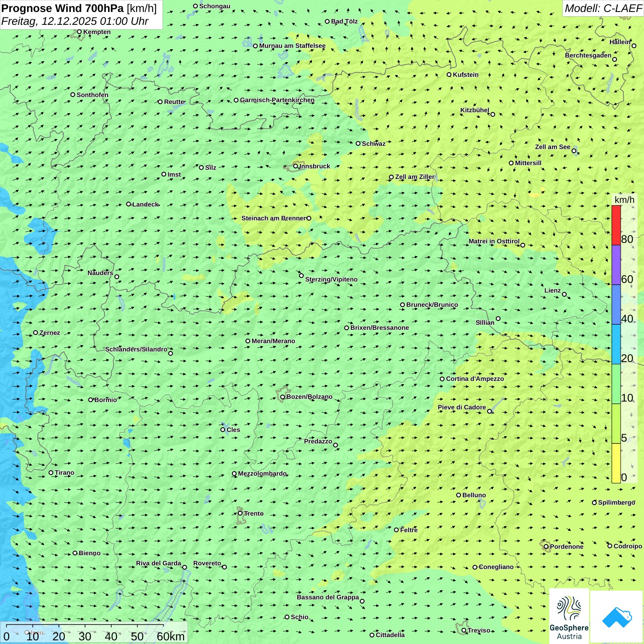Click the Kempten city marker
This screenshot has width=644, height=644.
pyautogui.click(x=79, y=32)
